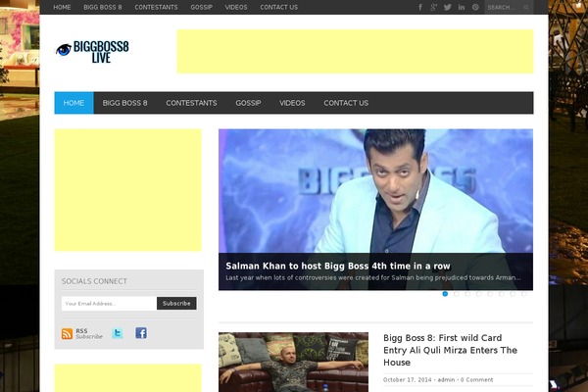Image resolution: width=588 pixels, height=392 pixels.
Task: Click the slider caption starting "Last year when lots"
Action: tap(373, 278)
